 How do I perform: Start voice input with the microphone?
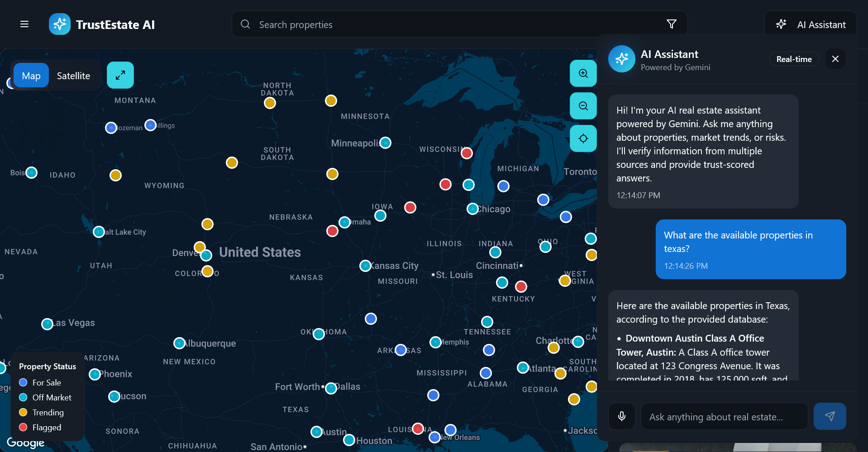[622, 416]
